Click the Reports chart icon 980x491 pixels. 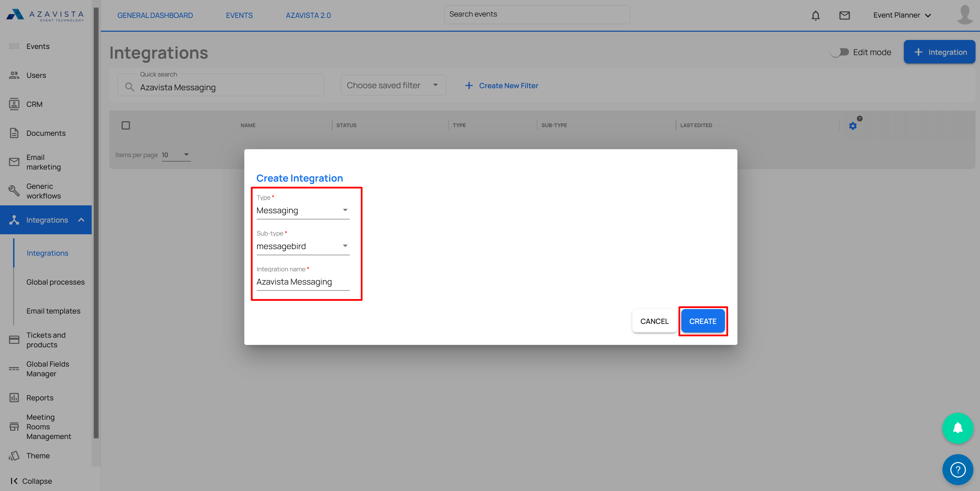[14, 397]
